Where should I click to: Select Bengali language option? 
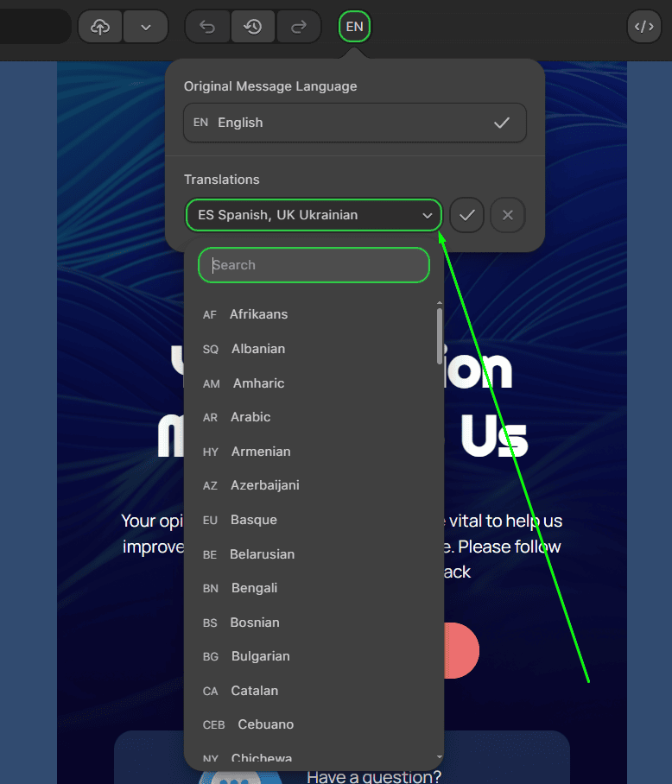coord(254,588)
